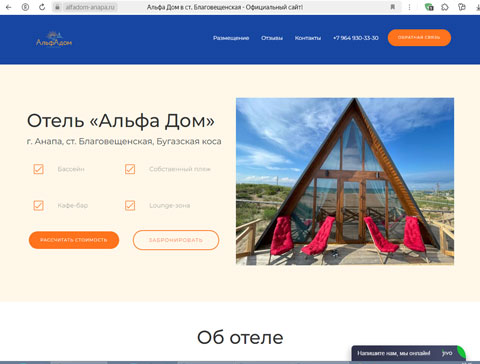Viewport: 480px width, 364px height.
Task: Click the alfadom-anapa.ru address field
Action: [90, 7]
